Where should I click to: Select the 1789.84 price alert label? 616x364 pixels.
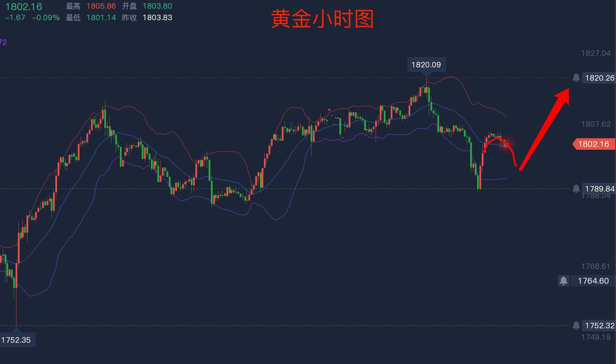click(x=599, y=189)
